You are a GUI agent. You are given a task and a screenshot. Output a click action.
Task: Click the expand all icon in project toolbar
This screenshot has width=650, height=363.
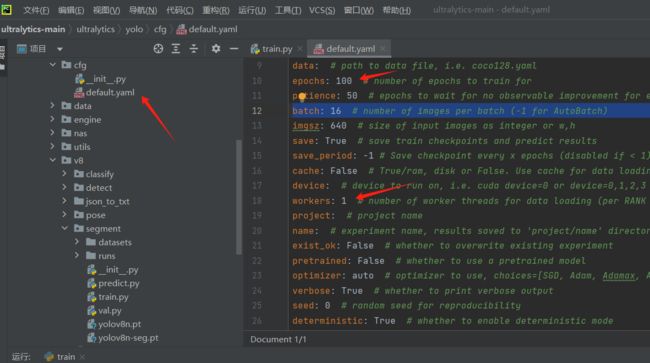pos(176,49)
